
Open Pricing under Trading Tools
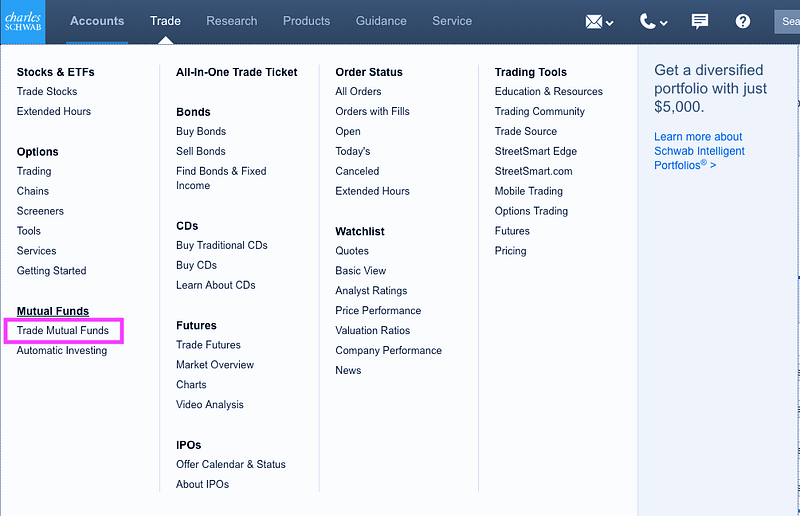point(510,251)
